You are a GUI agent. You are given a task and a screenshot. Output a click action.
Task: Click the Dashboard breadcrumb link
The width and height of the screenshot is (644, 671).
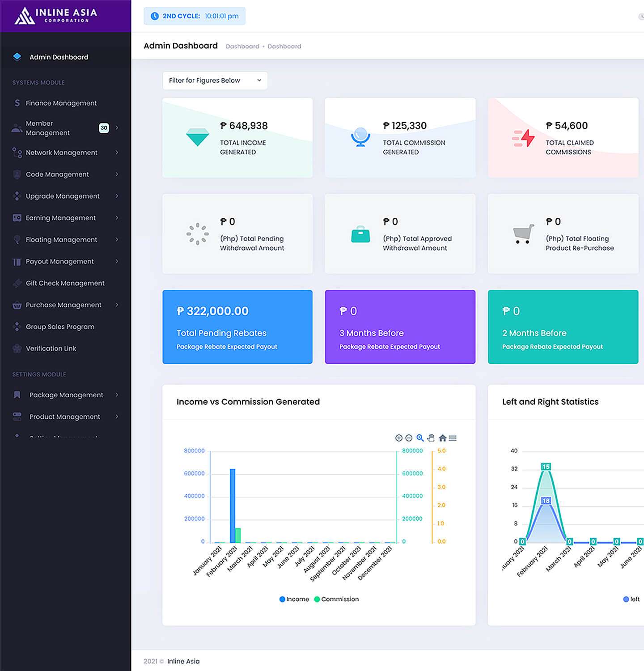click(x=242, y=46)
